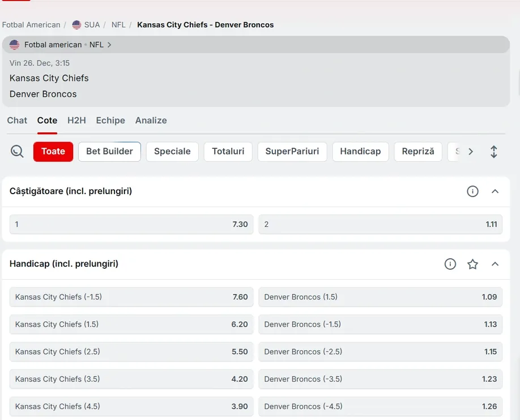The height and width of the screenshot is (420, 520).
Task: Select Denver Broncos win at odds 1.11
Action: click(x=380, y=224)
